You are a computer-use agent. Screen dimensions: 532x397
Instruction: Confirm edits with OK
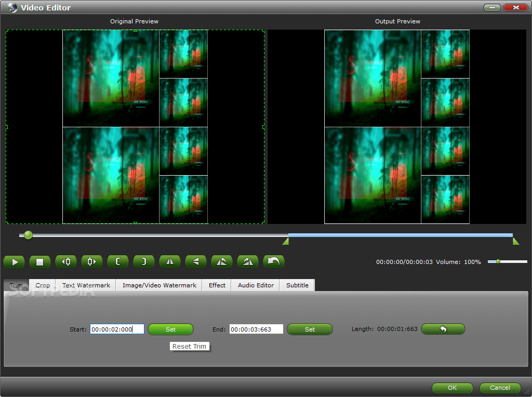(x=453, y=388)
